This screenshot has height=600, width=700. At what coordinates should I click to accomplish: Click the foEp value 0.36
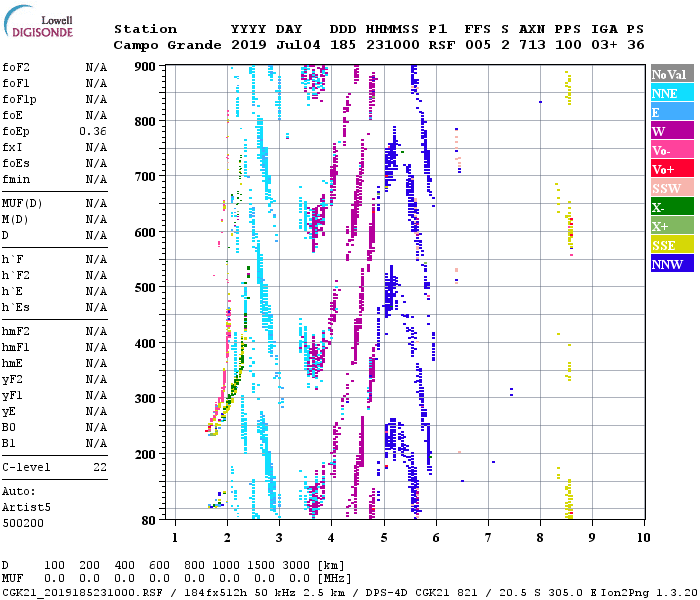click(x=93, y=131)
